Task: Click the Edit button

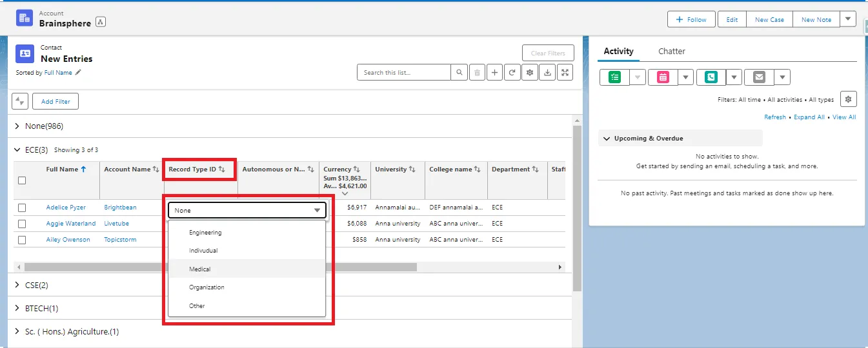Action: coord(732,19)
